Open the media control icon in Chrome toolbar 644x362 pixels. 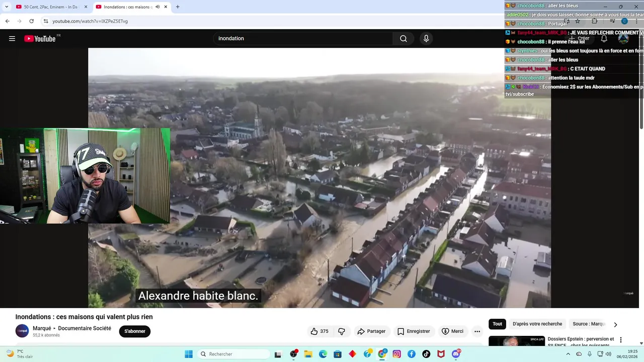pyautogui.click(x=612, y=21)
